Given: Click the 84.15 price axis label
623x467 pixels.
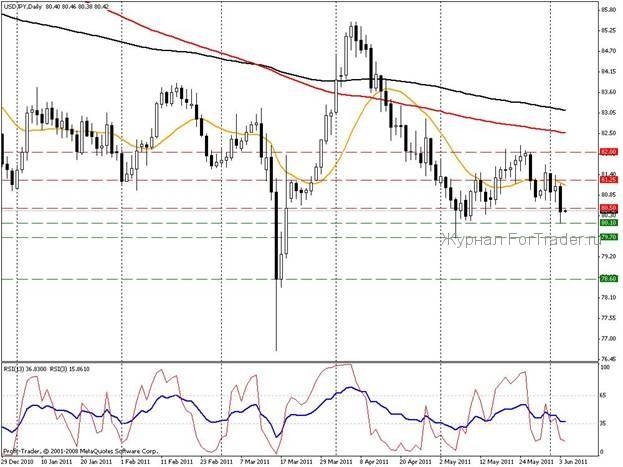Looking at the screenshot, I should pyautogui.click(x=609, y=72).
